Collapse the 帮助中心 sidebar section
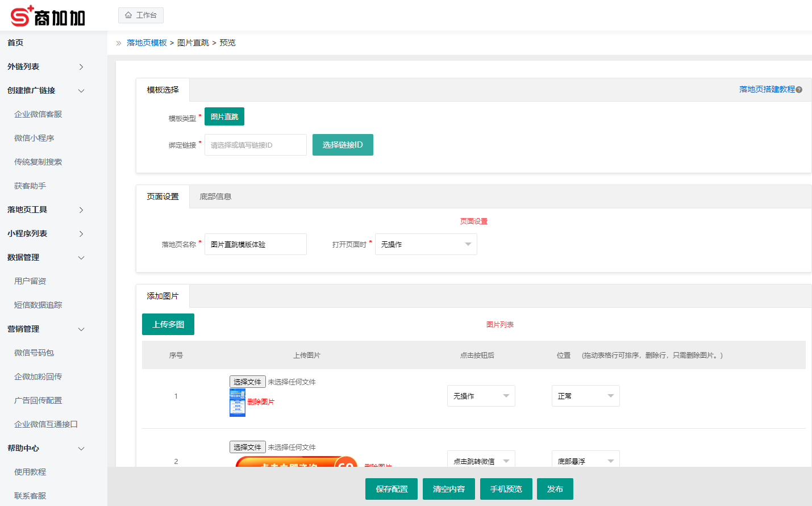Screen dimensions: 812x506 click(x=43, y=448)
